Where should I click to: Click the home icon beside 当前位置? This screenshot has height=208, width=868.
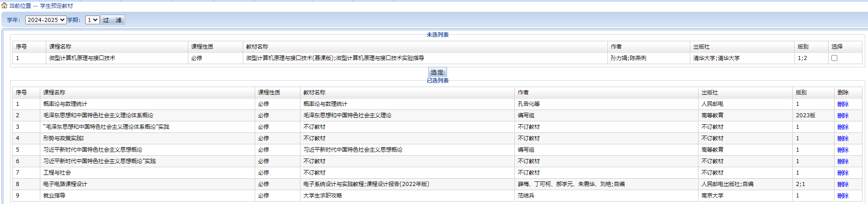[x=4, y=5]
